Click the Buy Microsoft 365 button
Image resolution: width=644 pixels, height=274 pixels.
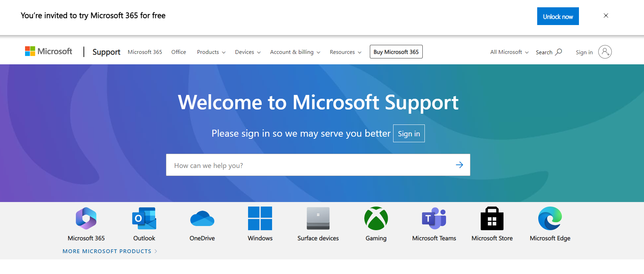pyautogui.click(x=396, y=52)
